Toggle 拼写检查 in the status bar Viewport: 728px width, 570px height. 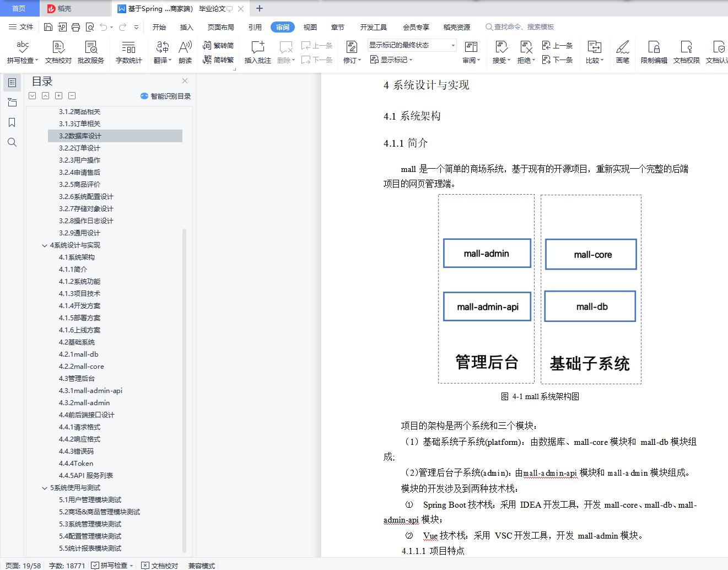[112, 566]
